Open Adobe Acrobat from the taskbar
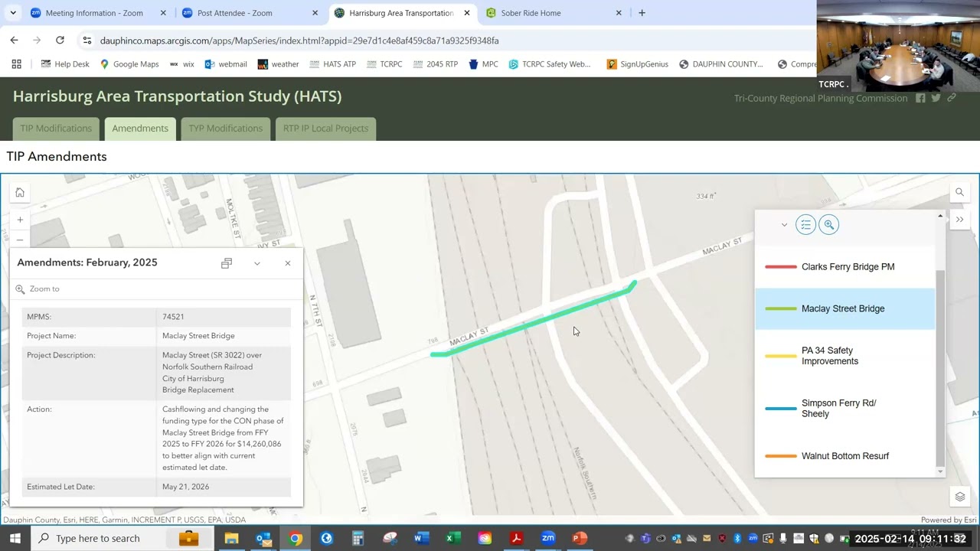This screenshot has width=980, height=551. point(516,538)
